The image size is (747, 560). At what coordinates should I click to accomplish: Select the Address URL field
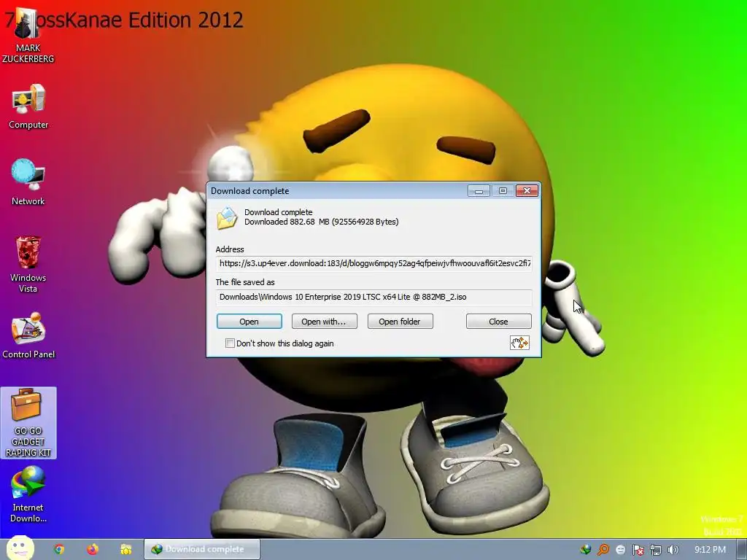(374, 263)
